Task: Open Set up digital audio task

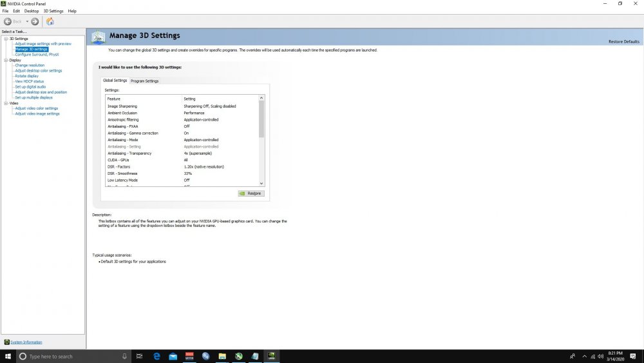Action: [30, 87]
